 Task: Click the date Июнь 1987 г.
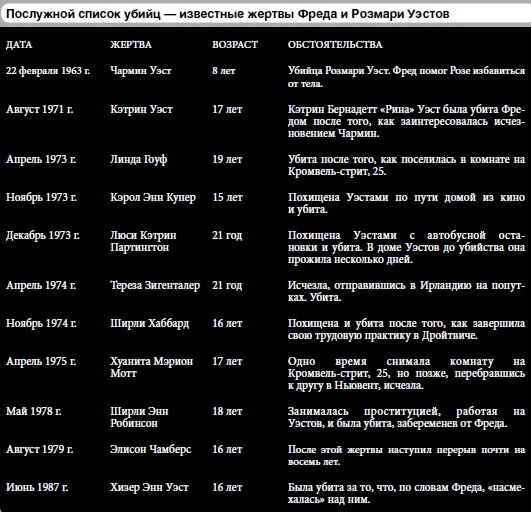pyautogui.click(x=37, y=487)
